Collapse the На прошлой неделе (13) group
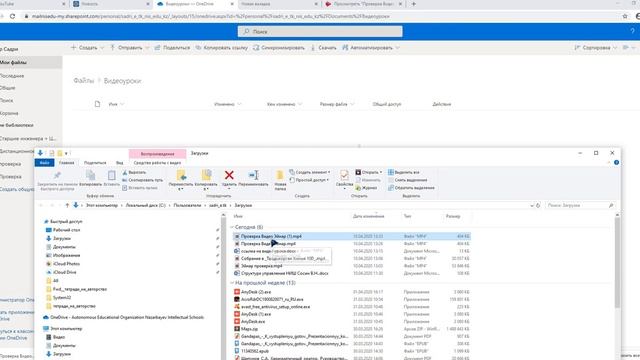 [x=232, y=283]
